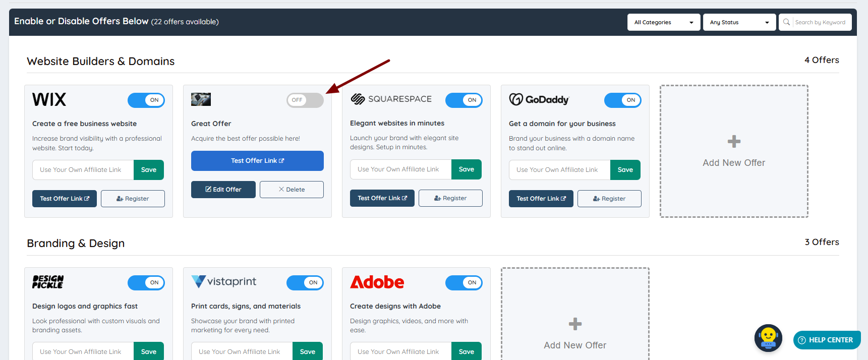Screen dimensions: 868x360
Task: Open the blue Test Offer Link for Great Offer
Action: (257, 161)
